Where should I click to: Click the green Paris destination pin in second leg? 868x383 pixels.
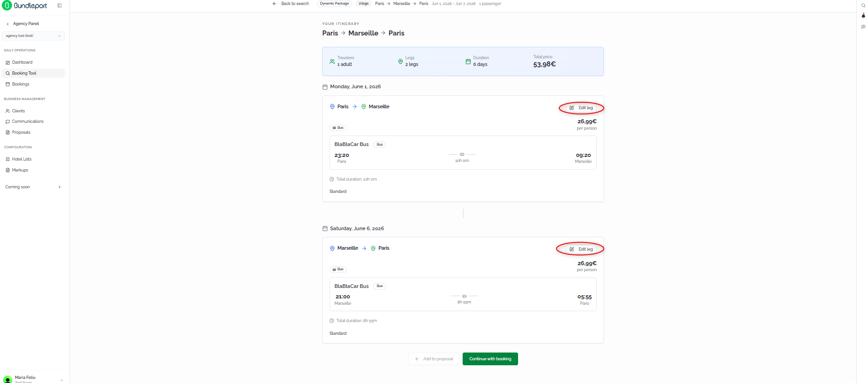pos(373,248)
